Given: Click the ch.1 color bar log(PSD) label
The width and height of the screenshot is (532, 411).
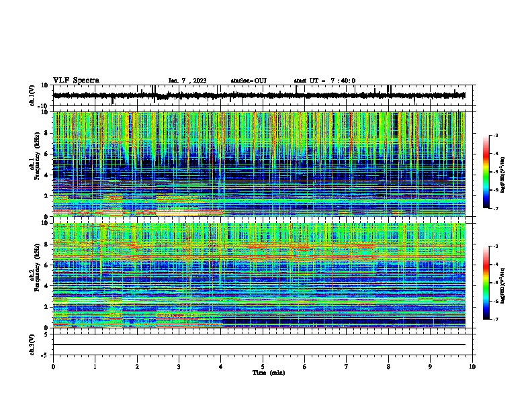Looking at the screenshot, I should (502, 175).
